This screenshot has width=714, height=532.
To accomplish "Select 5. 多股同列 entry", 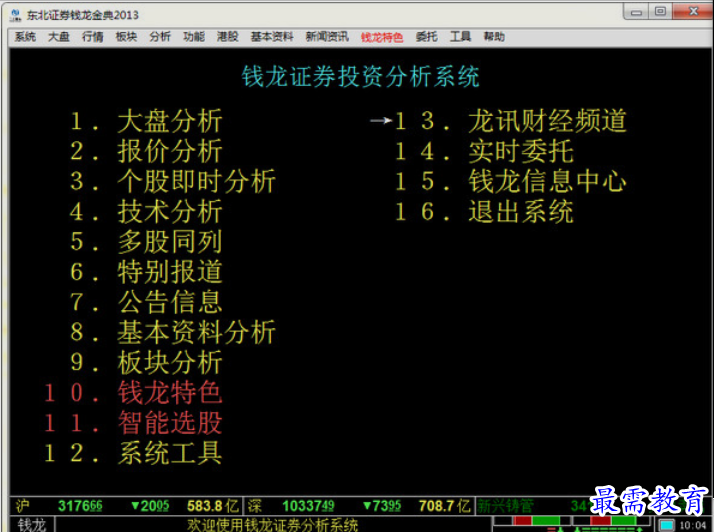I will pyautogui.click(x=146, y=242).
